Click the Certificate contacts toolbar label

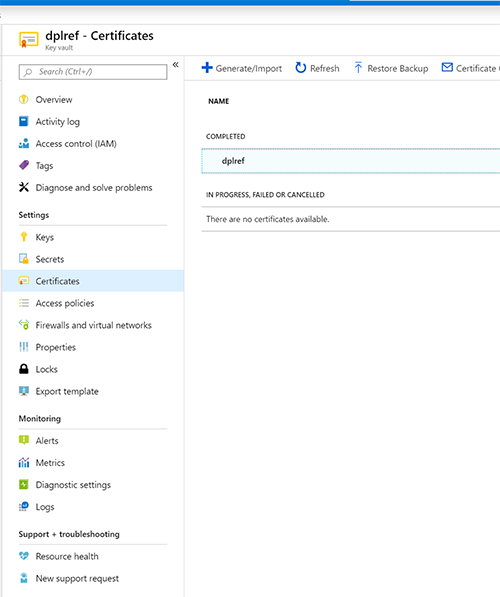pyautogui.click(x=478, y=69)
